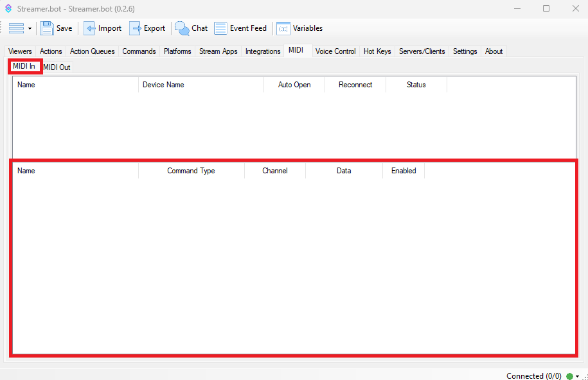588x380 pixels.
Task: Click the Export arrow icon
Action: [x=135, y=28]
